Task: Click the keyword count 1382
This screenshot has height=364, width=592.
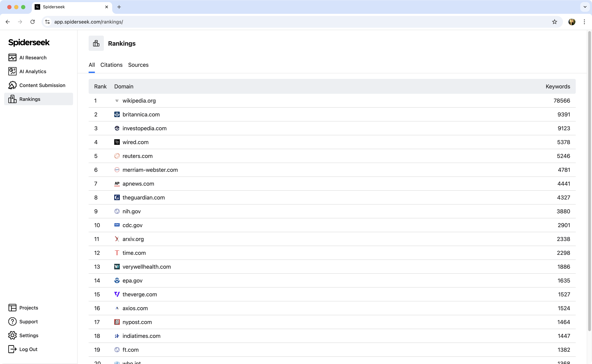Action: pos(564,350)
